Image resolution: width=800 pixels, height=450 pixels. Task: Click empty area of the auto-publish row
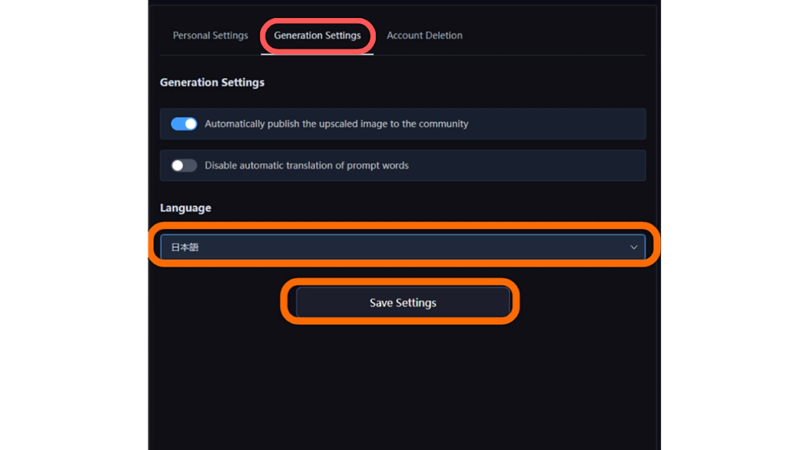pos(556,124)
